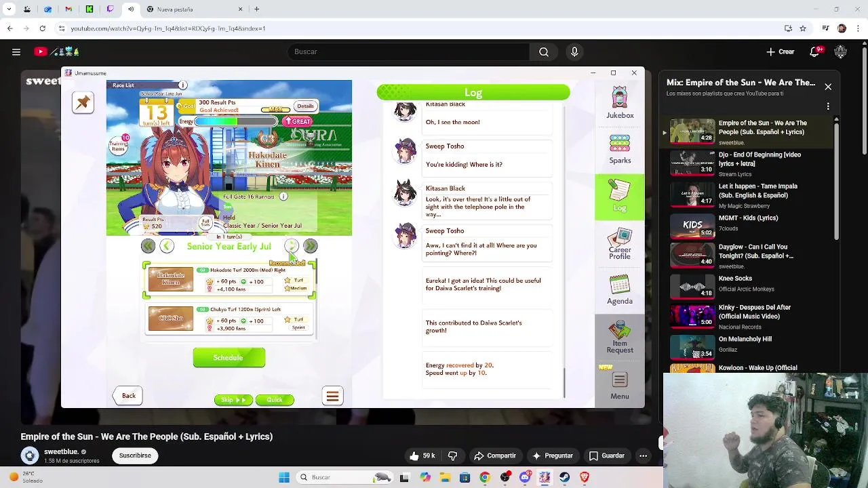Start YouTube voice search with microphone
This screenshot has width=868, height=488.
click(574, 52)
